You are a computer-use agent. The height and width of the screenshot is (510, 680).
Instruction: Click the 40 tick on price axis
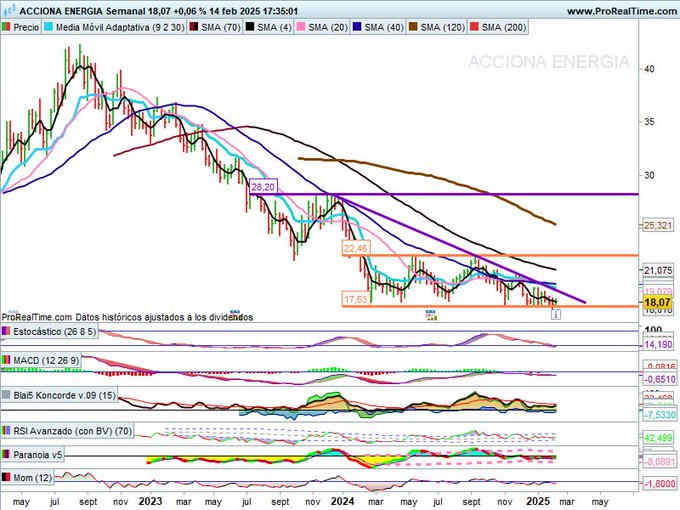[649, 69]
